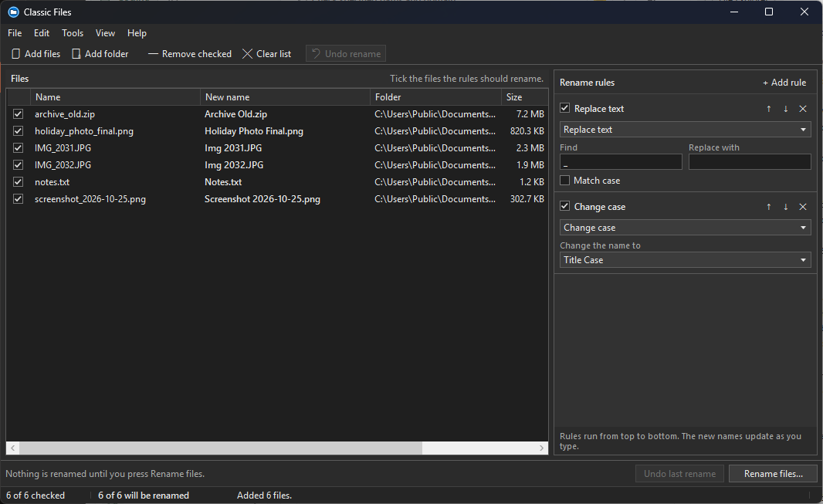
Task: Click the horizontal scrollbar thumb of file list
Action: pyautogui.click(x=221, y=448)
